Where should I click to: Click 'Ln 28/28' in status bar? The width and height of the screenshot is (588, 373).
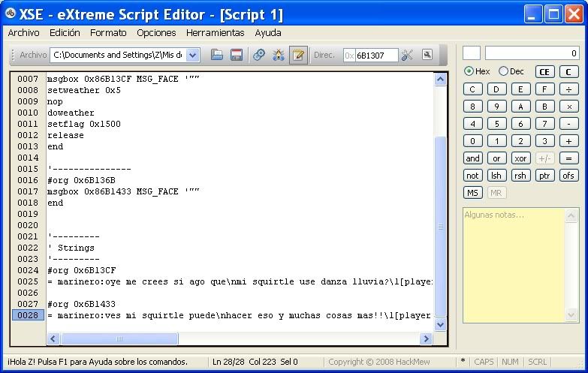click(228, 362)
